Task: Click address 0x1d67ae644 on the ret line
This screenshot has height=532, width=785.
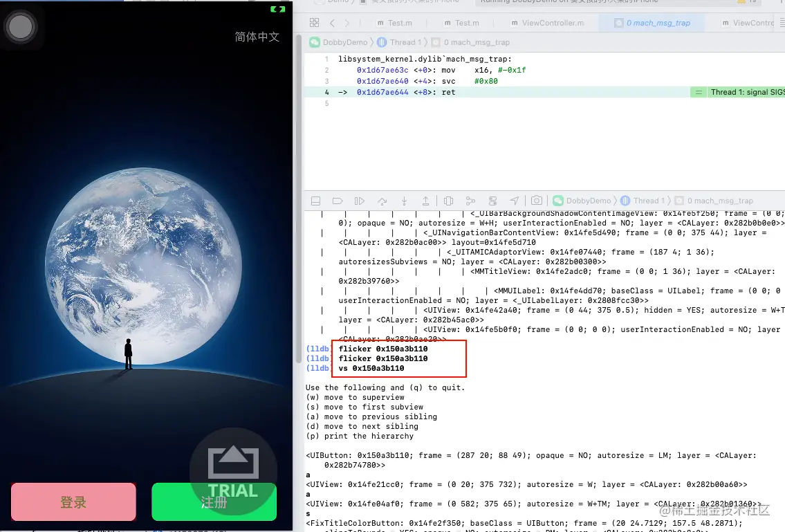Action: pyautogui.click(x=382, y=92)
